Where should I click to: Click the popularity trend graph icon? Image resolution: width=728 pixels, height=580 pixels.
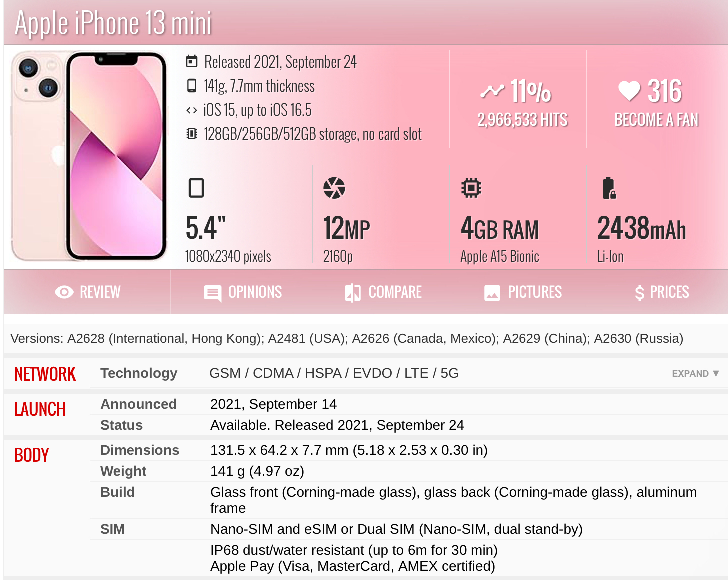point(492,91)
